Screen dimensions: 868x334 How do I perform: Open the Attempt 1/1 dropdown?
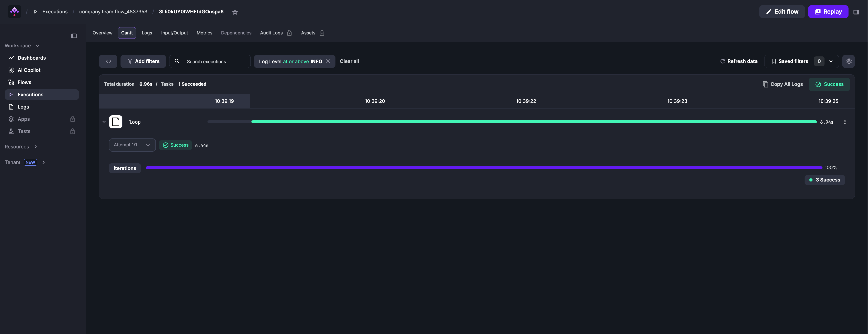132,145
